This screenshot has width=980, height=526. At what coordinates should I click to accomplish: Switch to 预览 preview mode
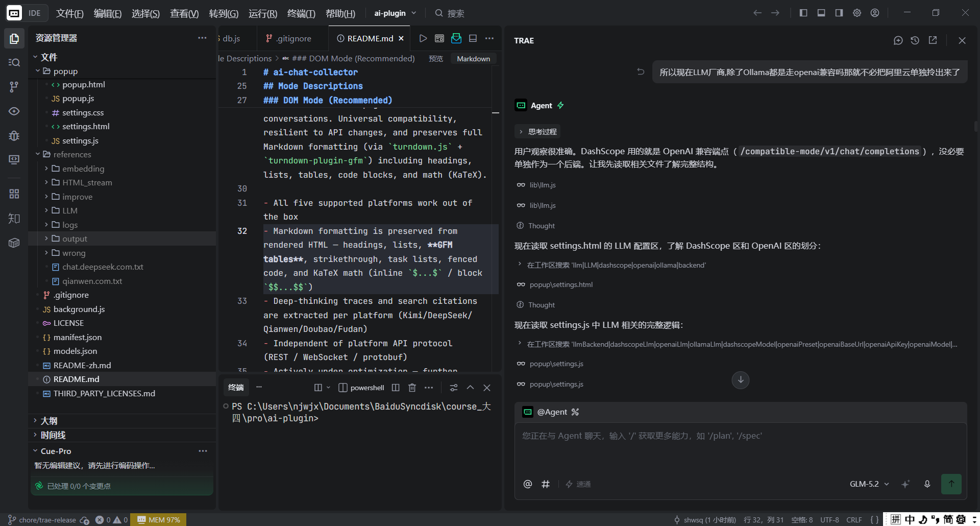436,59
